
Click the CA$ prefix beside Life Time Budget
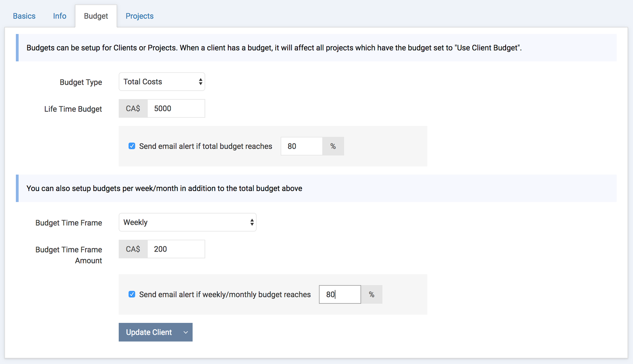[133, 109]
